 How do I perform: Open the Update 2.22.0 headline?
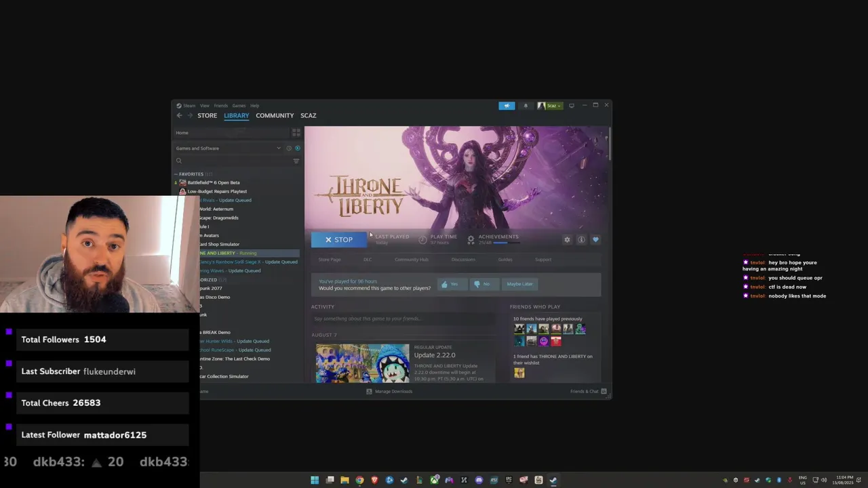point(435,355)
